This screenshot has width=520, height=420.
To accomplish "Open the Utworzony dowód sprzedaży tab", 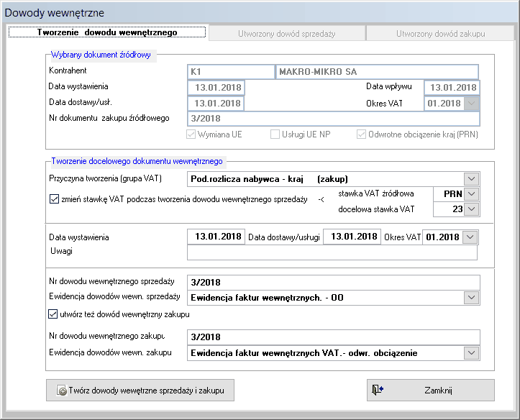I will 287,34.
